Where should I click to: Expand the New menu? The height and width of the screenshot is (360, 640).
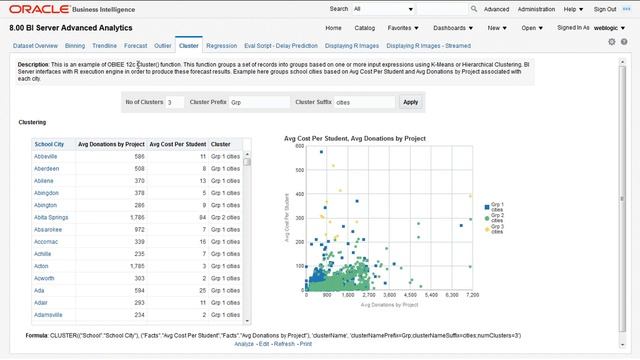coord(497,28)
